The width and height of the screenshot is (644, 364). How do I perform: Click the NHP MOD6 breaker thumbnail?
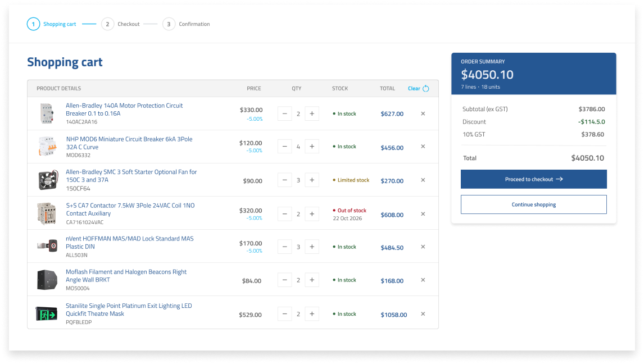pyautogui.click(x=47, y=147)
